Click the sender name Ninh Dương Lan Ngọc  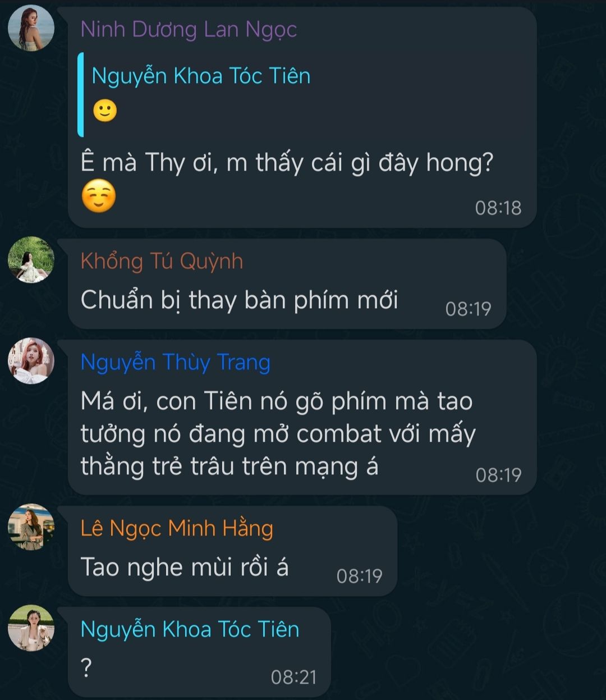click(x=189, y=30)
